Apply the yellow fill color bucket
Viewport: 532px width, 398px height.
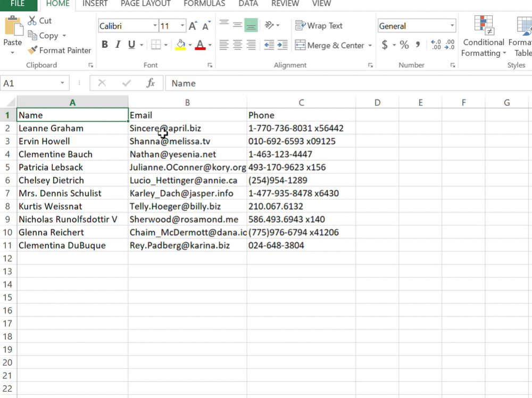(x=180, y=45)
